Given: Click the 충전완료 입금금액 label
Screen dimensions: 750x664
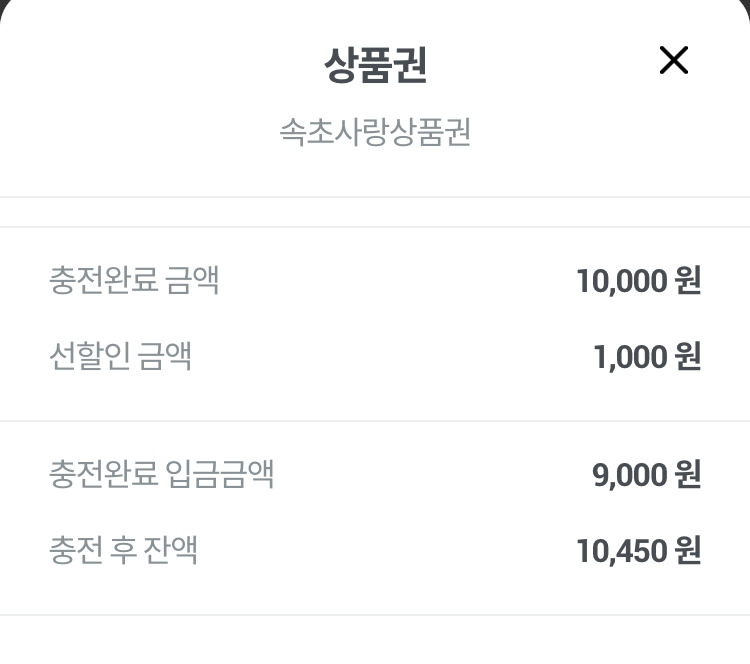Looking at the screenshot, I should [x=161, y=473].
